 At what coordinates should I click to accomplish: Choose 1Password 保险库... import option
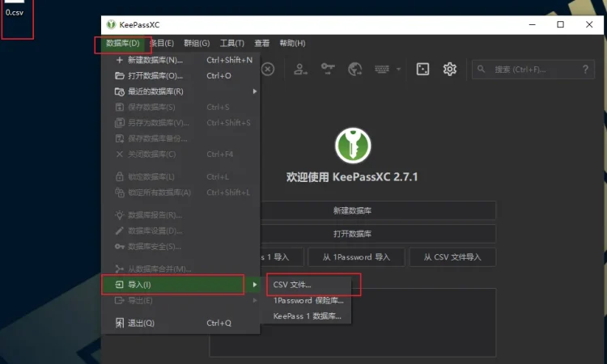306,301
